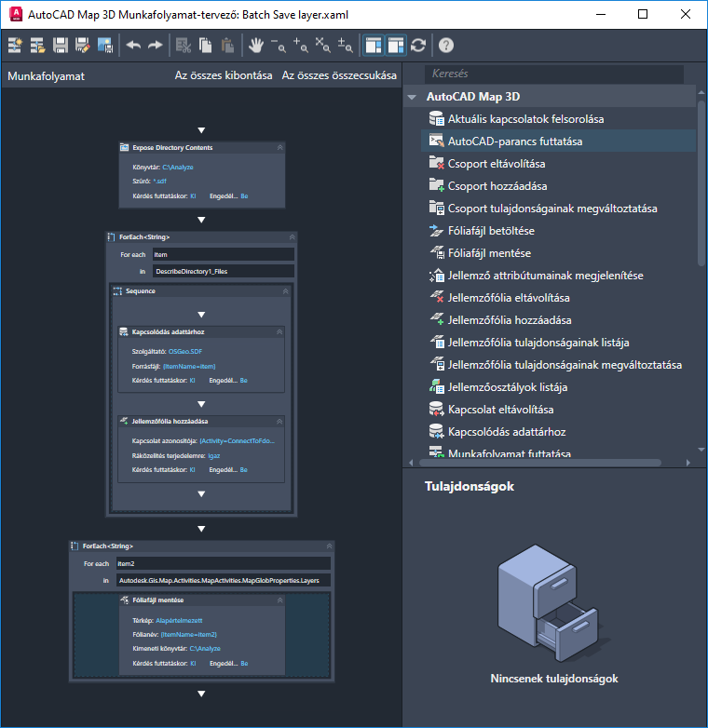Viewport: 708px width, 728px height.
Task: Select Aktuális kapcsolatok felsorolása activity
Action: pos(558,119)
